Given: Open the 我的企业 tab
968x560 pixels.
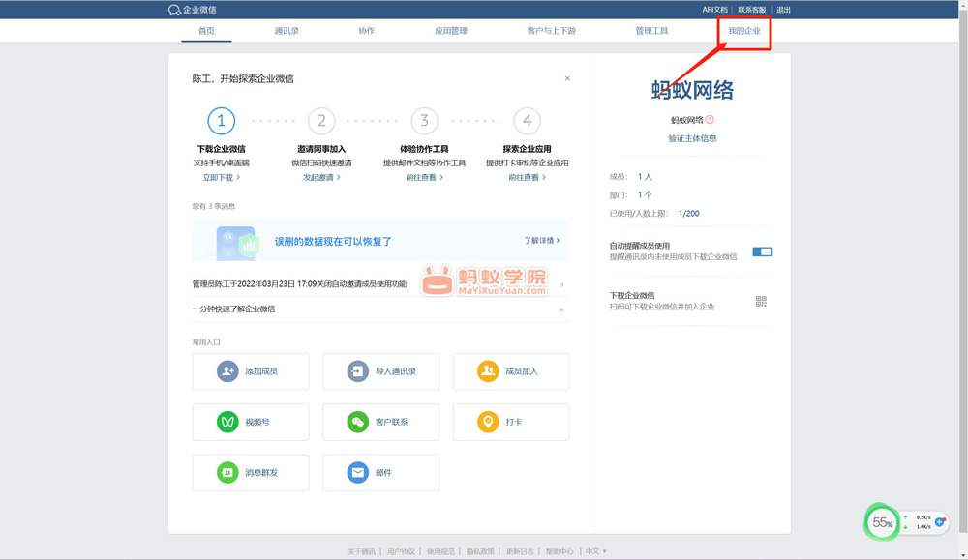Looking at the screenshot, I should pyautogui.click(x=744, y=31).
